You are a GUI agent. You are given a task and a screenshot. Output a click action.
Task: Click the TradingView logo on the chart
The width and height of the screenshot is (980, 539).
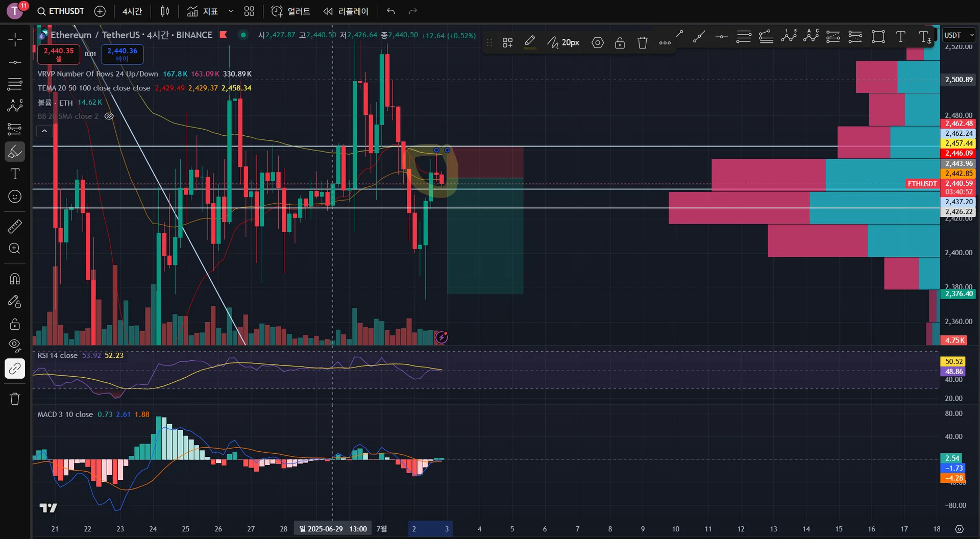48,507
